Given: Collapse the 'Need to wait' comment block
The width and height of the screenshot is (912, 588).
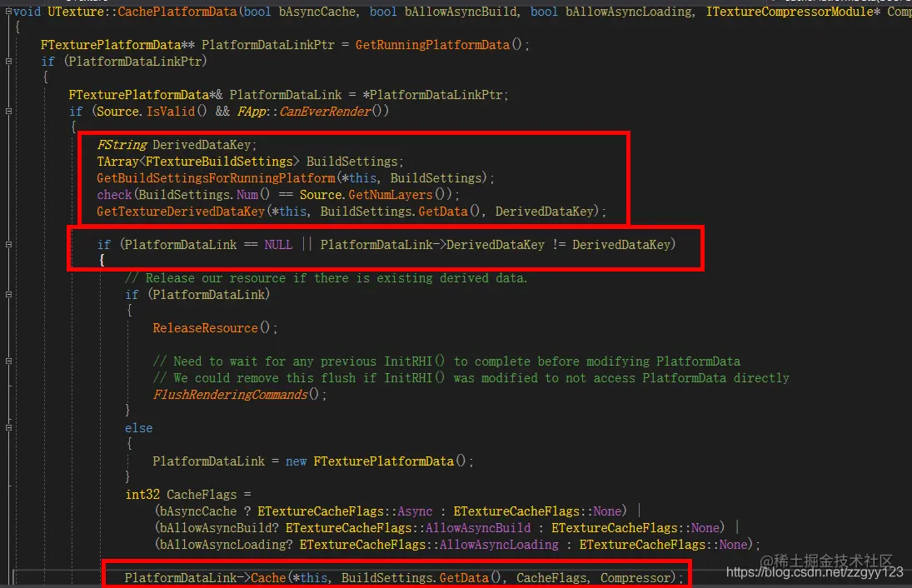Looking at the screenshot, I should coord(8,361).
